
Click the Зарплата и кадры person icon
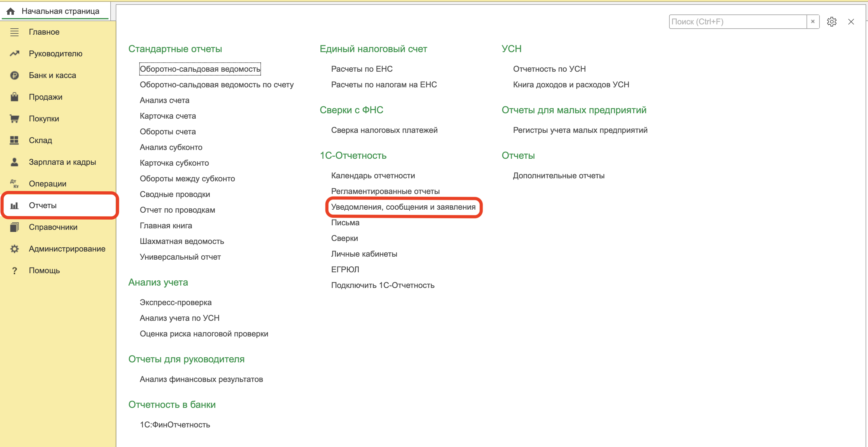(14, 162)
